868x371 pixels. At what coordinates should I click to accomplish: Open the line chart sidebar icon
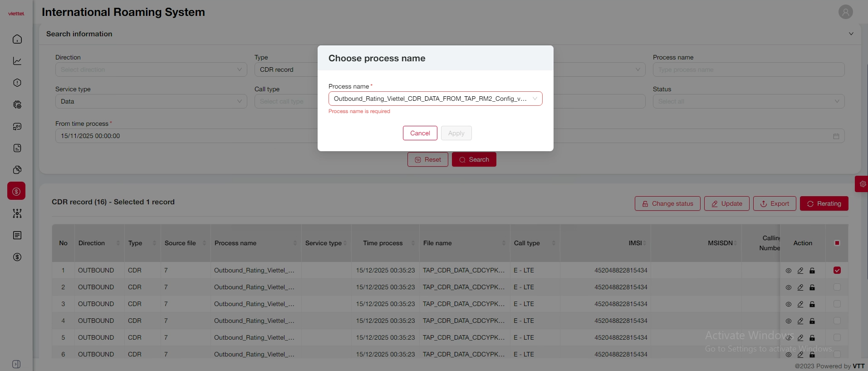pos(17,61)
